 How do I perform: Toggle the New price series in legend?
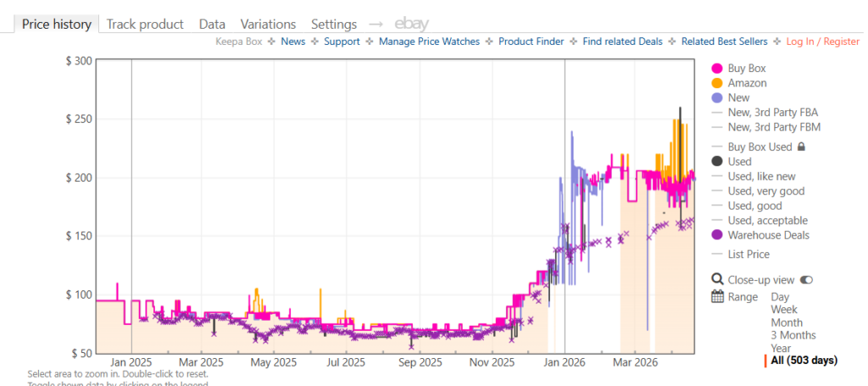[x=738, y=98]
